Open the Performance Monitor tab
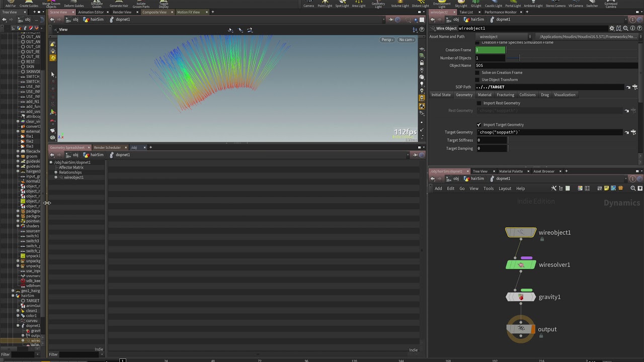644x362 pixels. tap(501, 12)
